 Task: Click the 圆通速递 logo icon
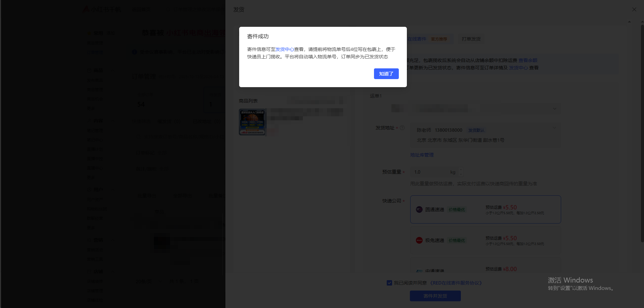coord(419,209)
